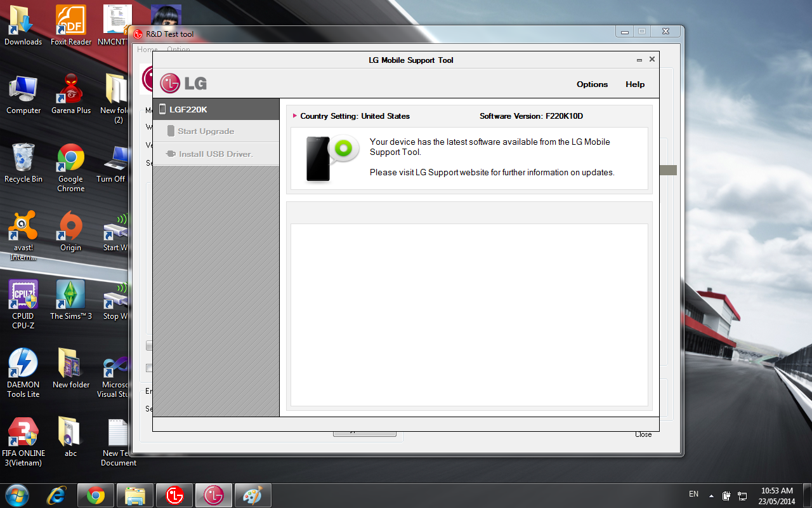The width and height of the screenshot is (812, 508).
Task: Switch to second LG taskbar window
Action: (214, 495)
